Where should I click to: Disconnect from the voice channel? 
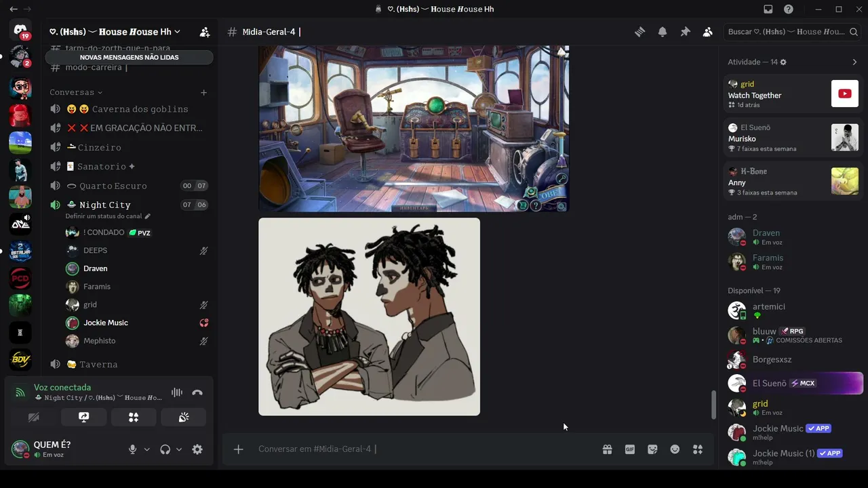click(197, 392)
